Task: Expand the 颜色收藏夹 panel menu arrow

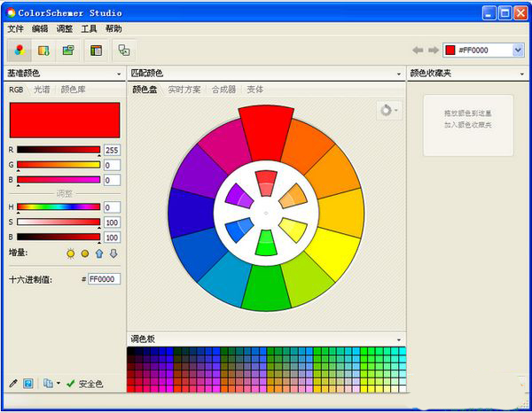Action: [x=522, y=74]
